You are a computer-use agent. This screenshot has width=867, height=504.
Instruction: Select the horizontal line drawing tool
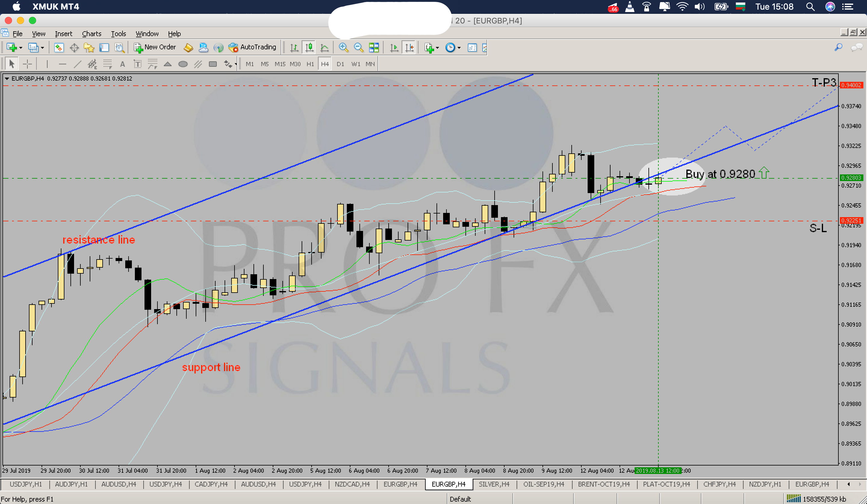point(62,64)
